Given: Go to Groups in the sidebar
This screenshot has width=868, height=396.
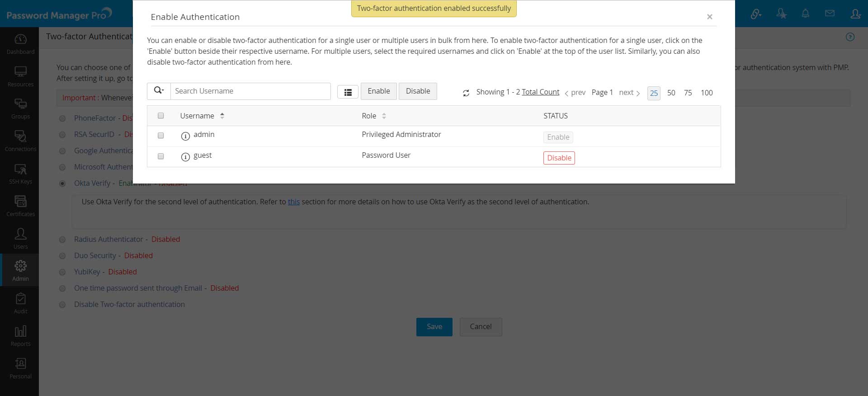Looking at the screenshot, I should tap(20, 109).
